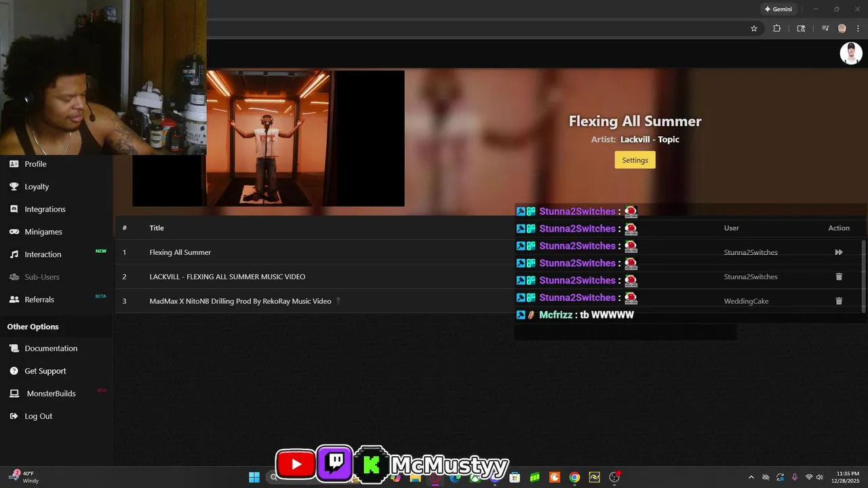Open the Windows Start menu
Image resolution: width=868 pixels, height=488 pixels.
click(254, 477)
